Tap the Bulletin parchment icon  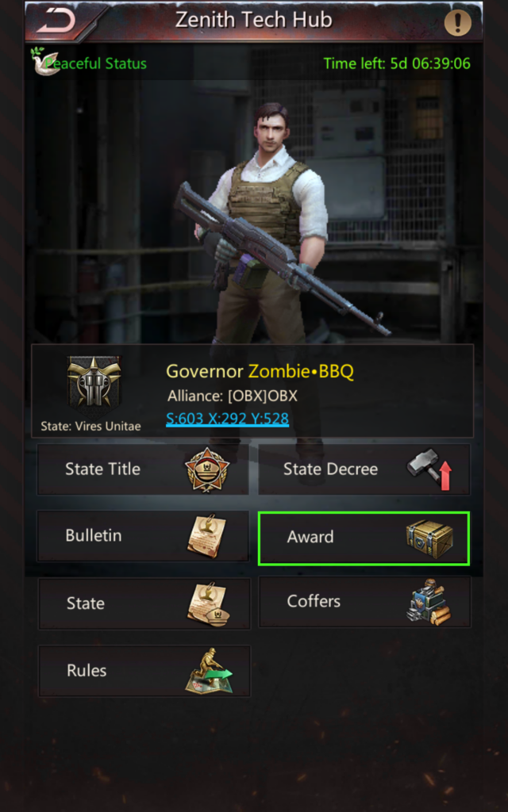206,535
